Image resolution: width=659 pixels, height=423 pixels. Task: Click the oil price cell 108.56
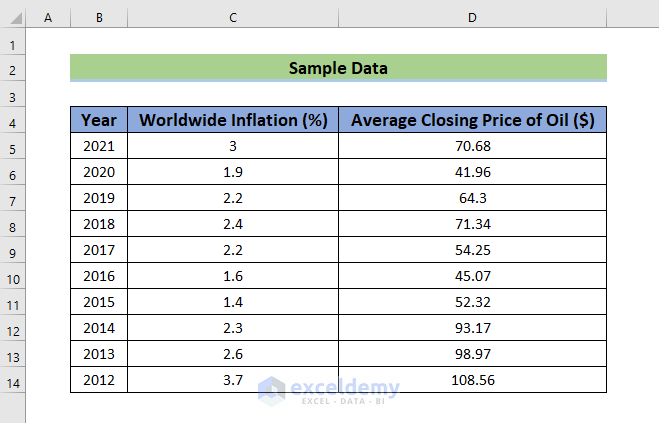[x=472, y=381]
